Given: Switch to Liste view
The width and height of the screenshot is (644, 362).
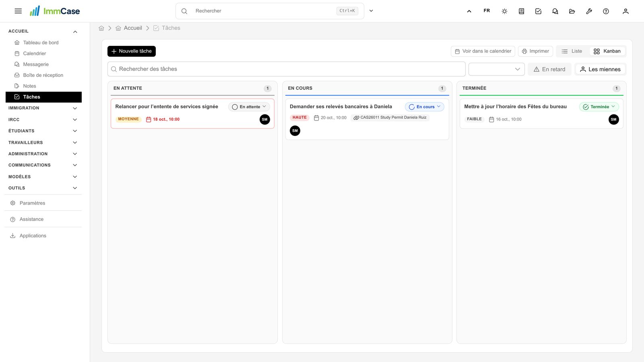Looking at the screenshot, I should tap(572, 51).
